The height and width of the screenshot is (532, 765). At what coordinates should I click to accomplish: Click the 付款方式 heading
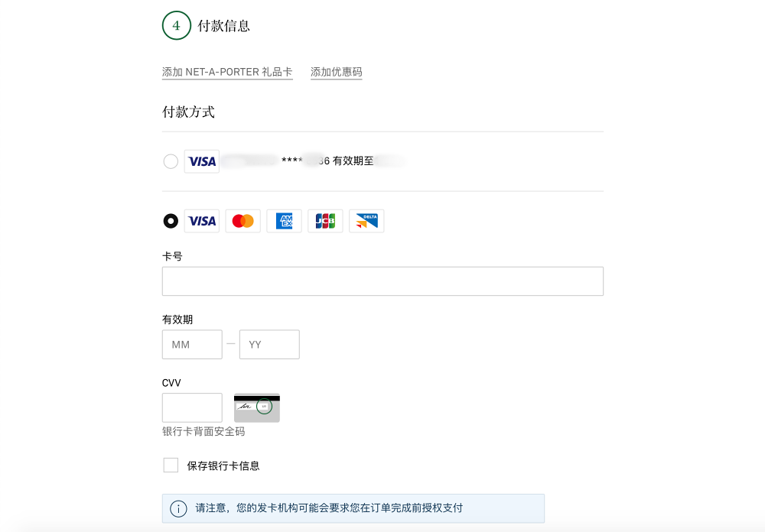click(188, 112)
